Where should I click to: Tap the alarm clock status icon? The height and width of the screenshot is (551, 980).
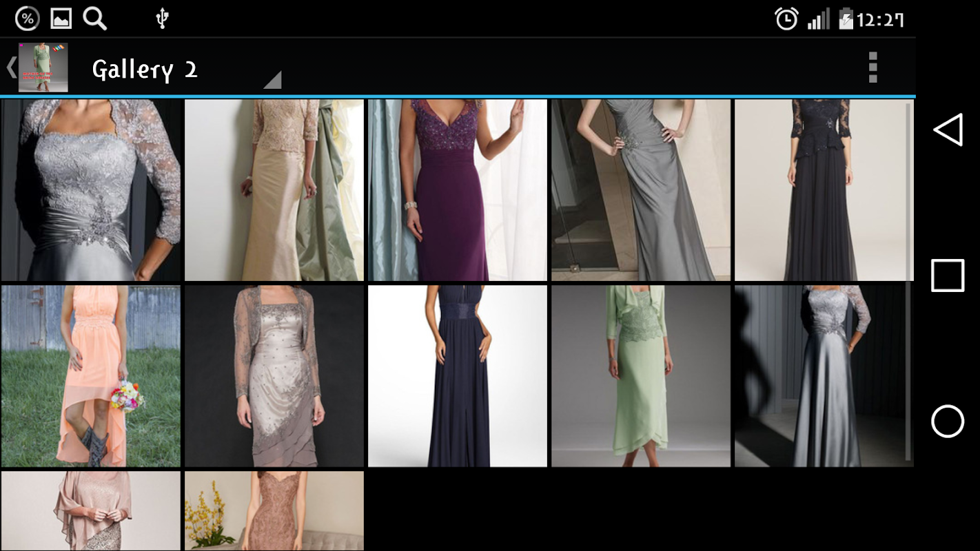tap(786, 19)
